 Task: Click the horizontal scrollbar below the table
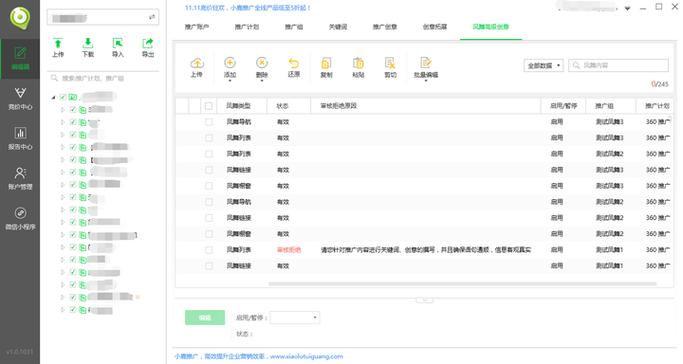pyautogui.click(x=462, y=283)
